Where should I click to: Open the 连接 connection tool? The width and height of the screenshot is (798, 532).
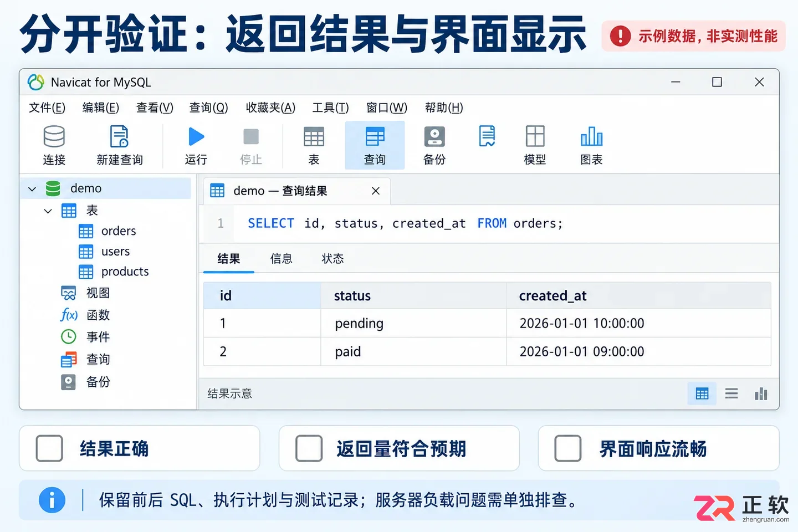tap(54, 145)
